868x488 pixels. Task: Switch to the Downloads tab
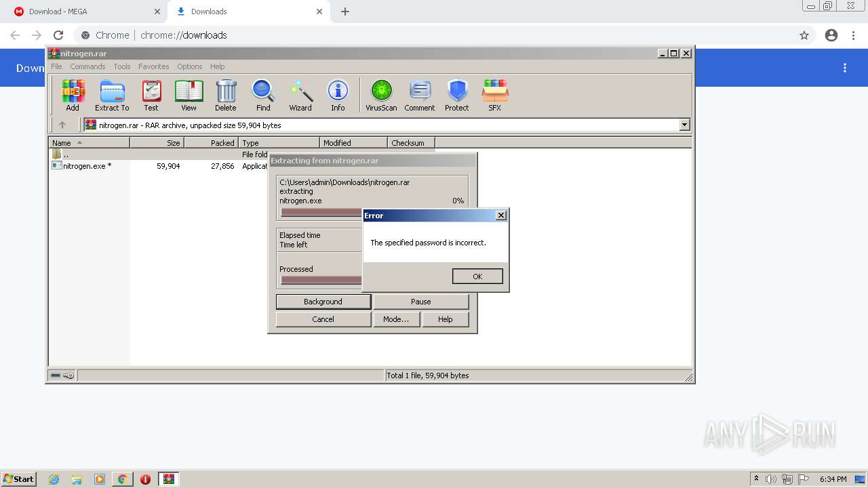click(248, 12)
